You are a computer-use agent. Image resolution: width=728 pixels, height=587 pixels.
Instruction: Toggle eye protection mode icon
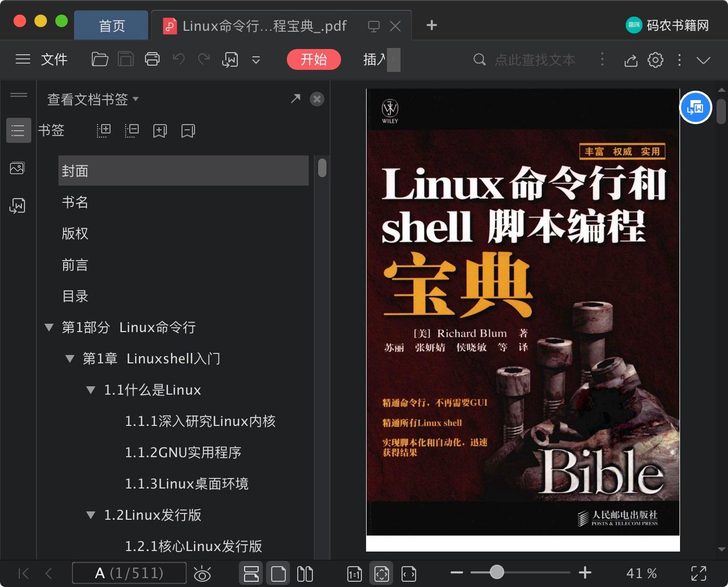click(x=202, y=573)
